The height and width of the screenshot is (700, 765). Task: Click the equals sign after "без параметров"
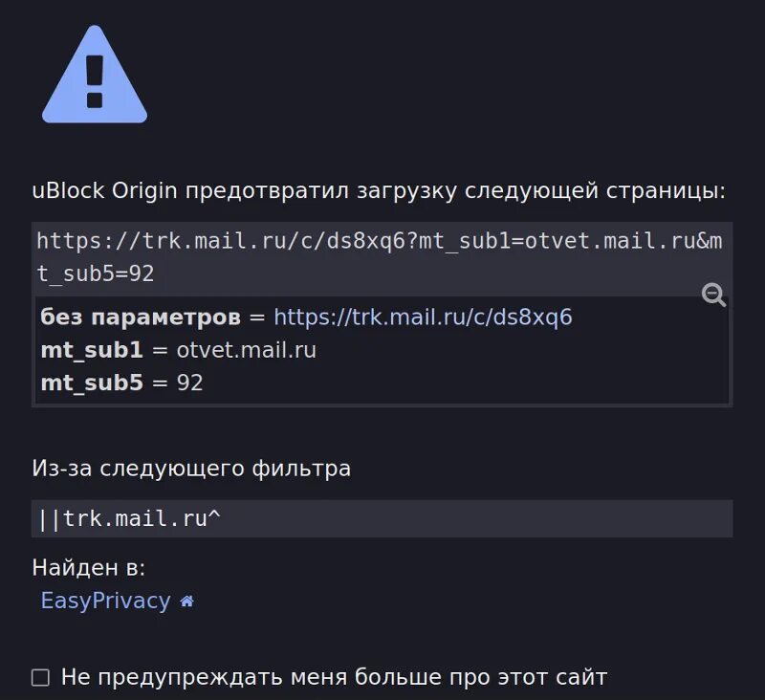point(256,317)
